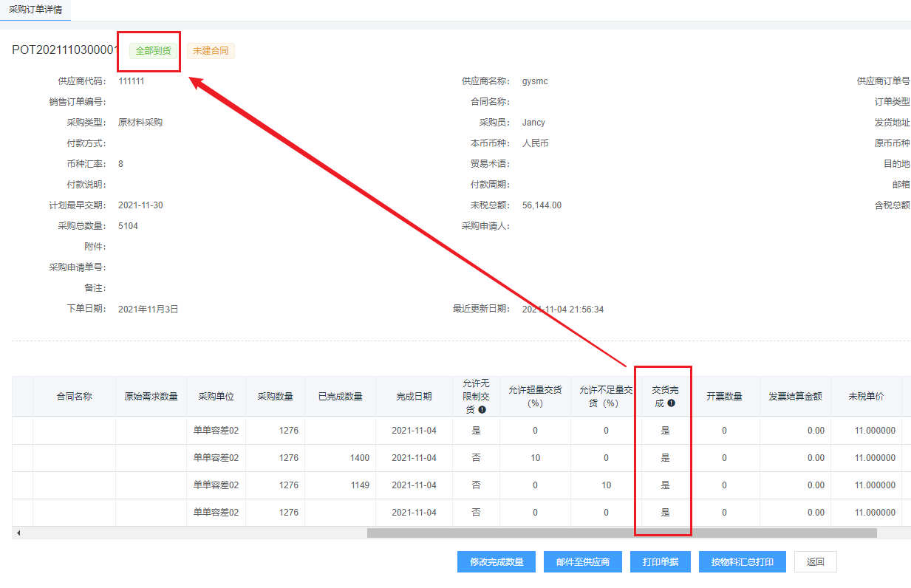Click the horizontal scrollbar thumb under the table
Screen dimensions: 911x588
[621, 533]
